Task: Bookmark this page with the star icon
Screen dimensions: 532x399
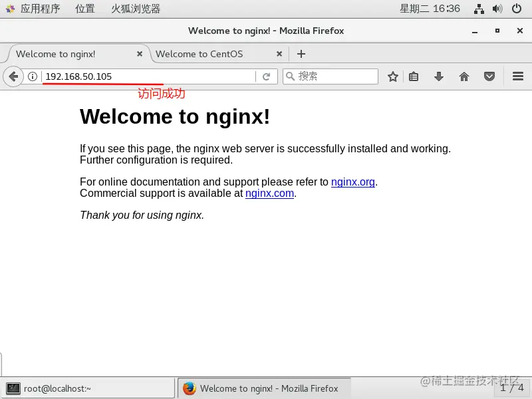Action: pyautogui.click(x=393, y=76)
